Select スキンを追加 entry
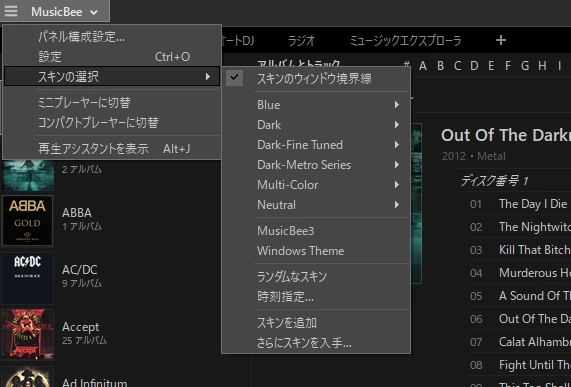The image size is (571, 387). pyautogui.click(x=316, y=323)
